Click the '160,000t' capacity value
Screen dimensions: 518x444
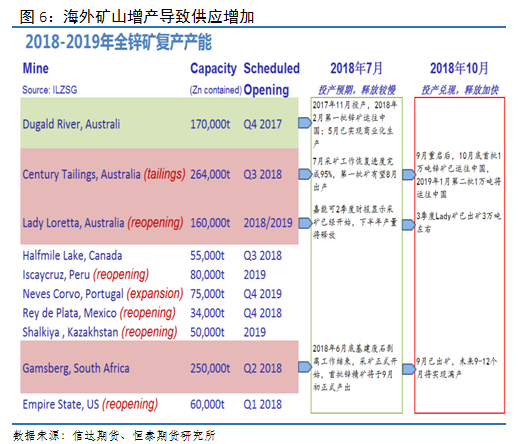point(210,223)
